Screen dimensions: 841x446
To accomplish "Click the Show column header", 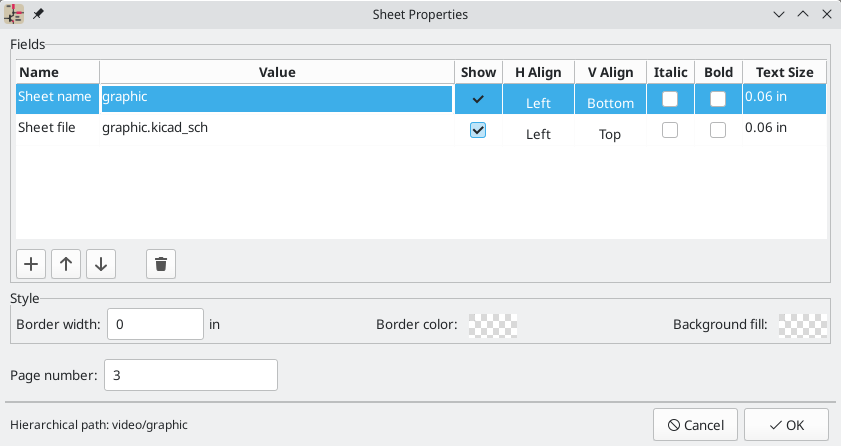I will pyautogui.click(x=478, y=72).
